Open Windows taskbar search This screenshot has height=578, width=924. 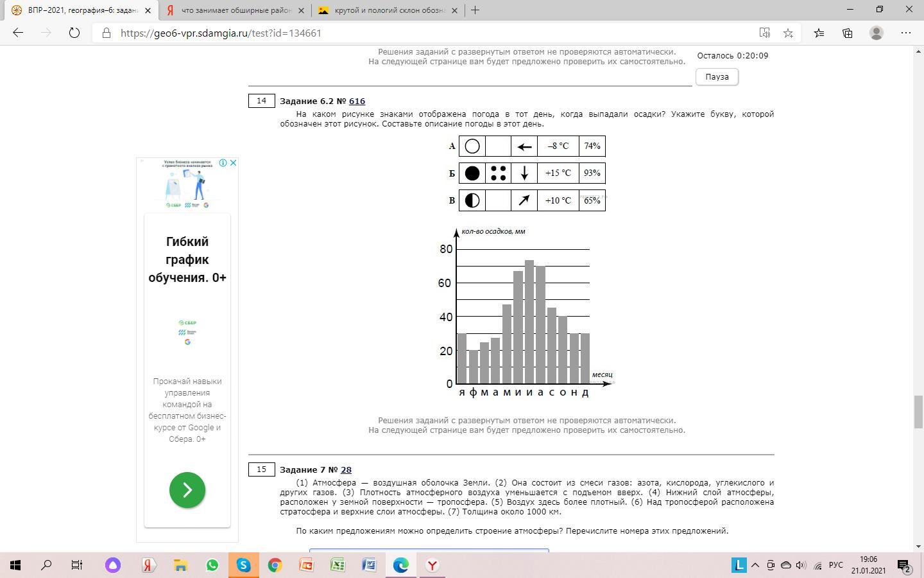coord(46,565)
